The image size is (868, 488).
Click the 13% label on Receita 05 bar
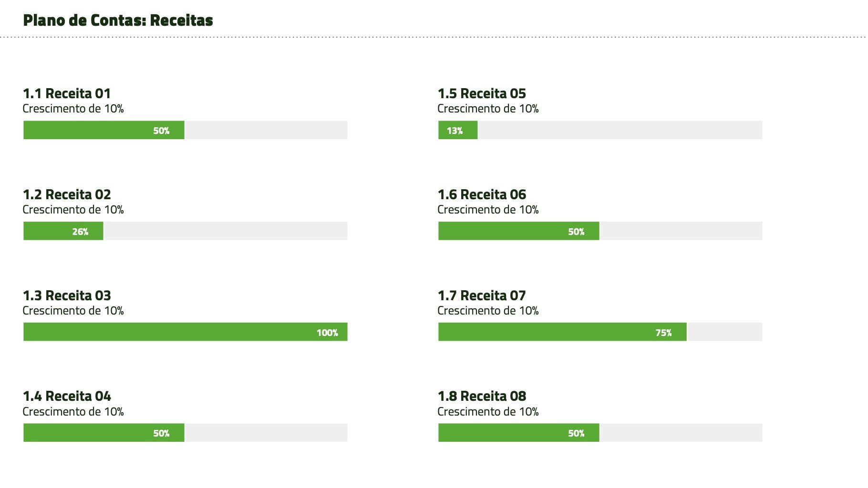point(455,131)
